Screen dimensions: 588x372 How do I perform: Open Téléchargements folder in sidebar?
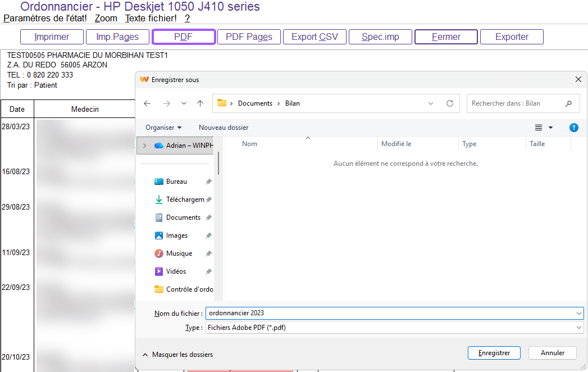pyautogui.click(x=184, y=199)
